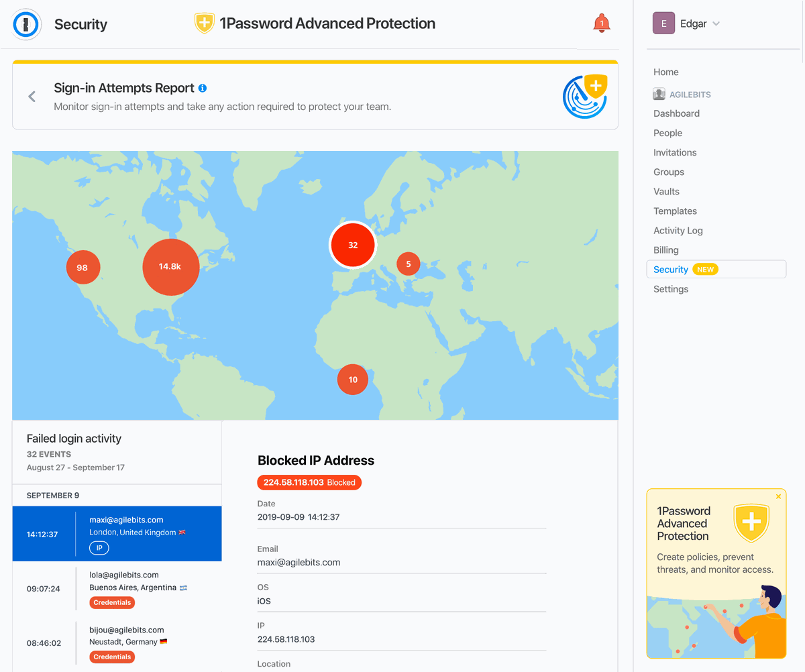
Task: Close the Advanced Protection promo card
Action: [778, 497]
